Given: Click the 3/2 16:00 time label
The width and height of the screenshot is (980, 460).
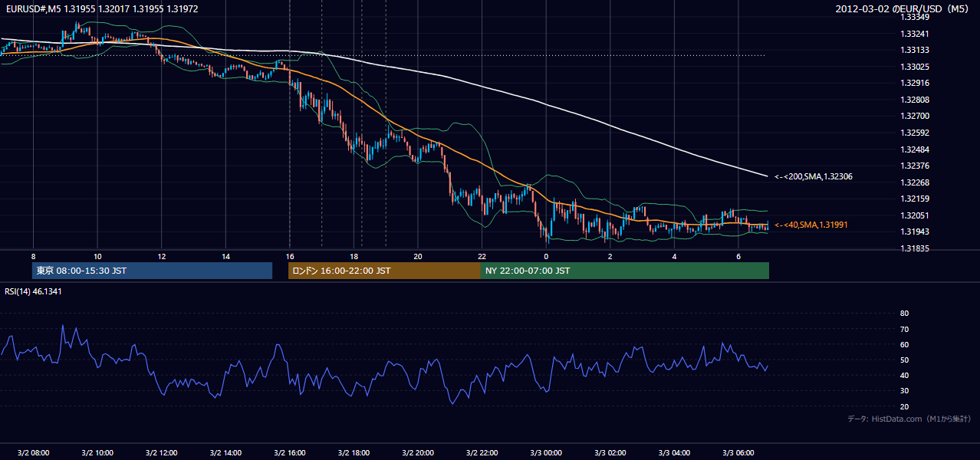Looking at the screenshot, I should 289,452.
